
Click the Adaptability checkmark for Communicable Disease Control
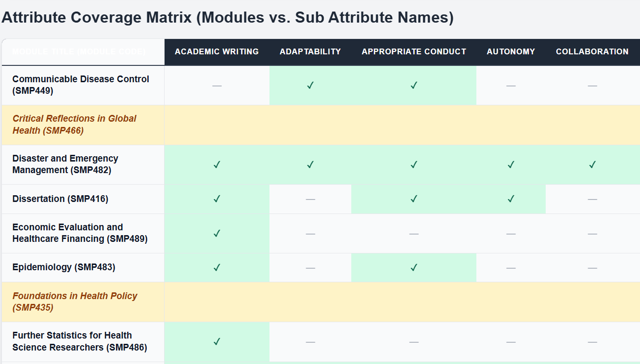[310, 85]
